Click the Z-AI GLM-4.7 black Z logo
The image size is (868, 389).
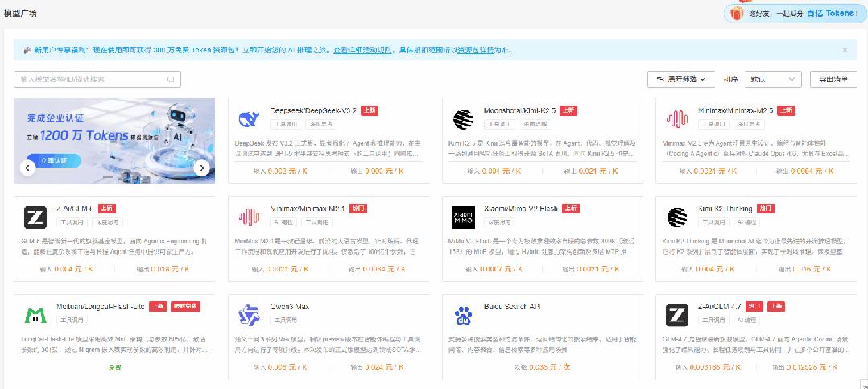tap(676, 316)
